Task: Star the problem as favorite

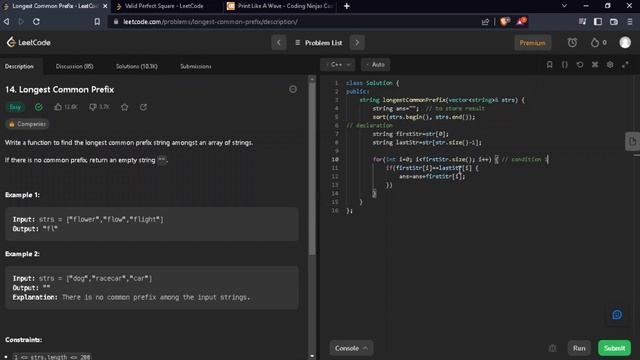Action: coord(124,107)
